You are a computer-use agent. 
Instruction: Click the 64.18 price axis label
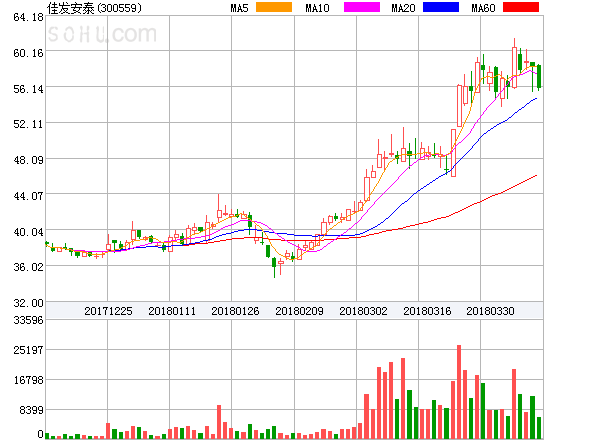(28, 17)
